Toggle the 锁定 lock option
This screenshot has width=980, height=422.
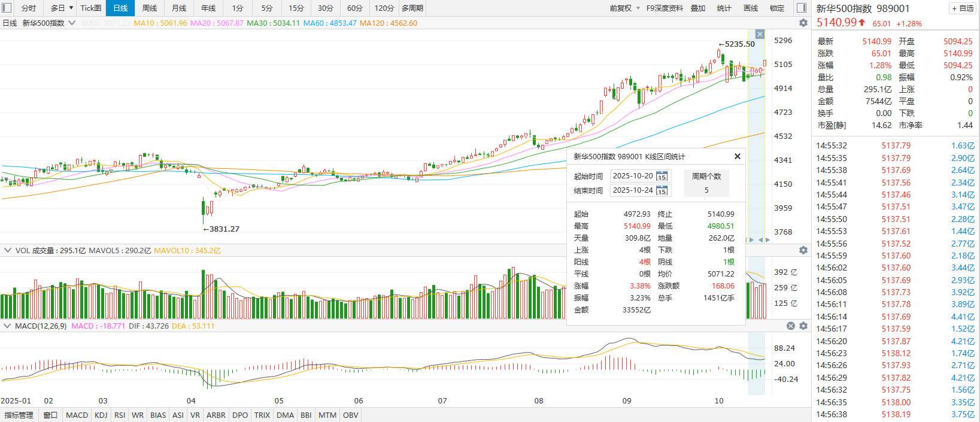click(x=777, y=8)
